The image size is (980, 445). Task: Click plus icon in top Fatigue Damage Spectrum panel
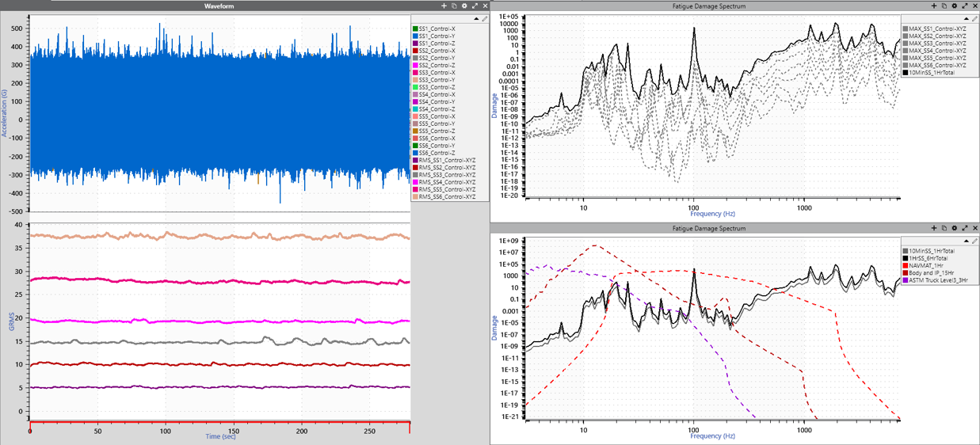(934, 6)
